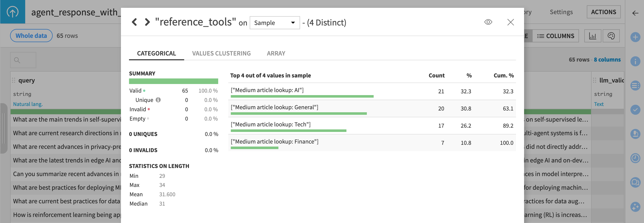Image resolution: width=644 pixels, height=223 pixels.
Task: Click the Count column header
Action: pyautogui.click(x=436, y=75)
